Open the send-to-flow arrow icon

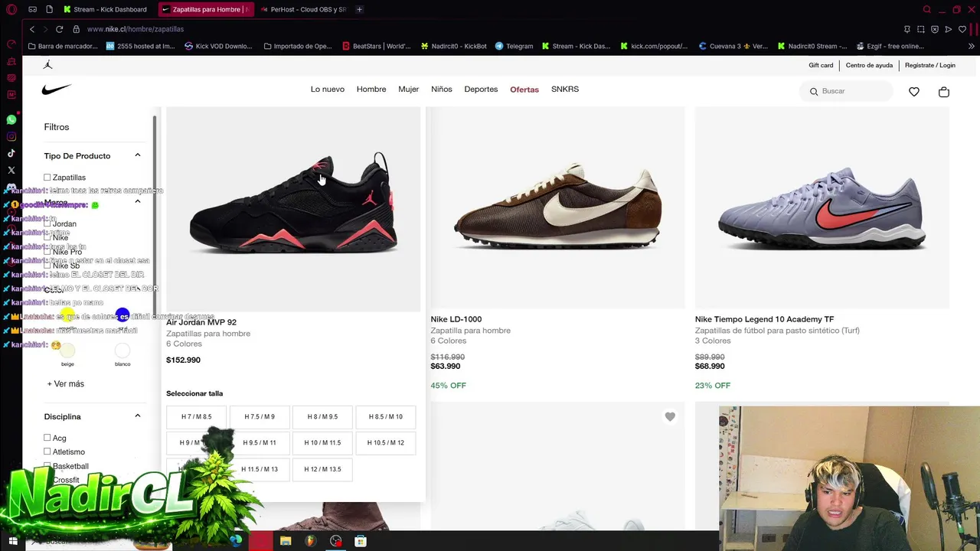coord(949,29)
